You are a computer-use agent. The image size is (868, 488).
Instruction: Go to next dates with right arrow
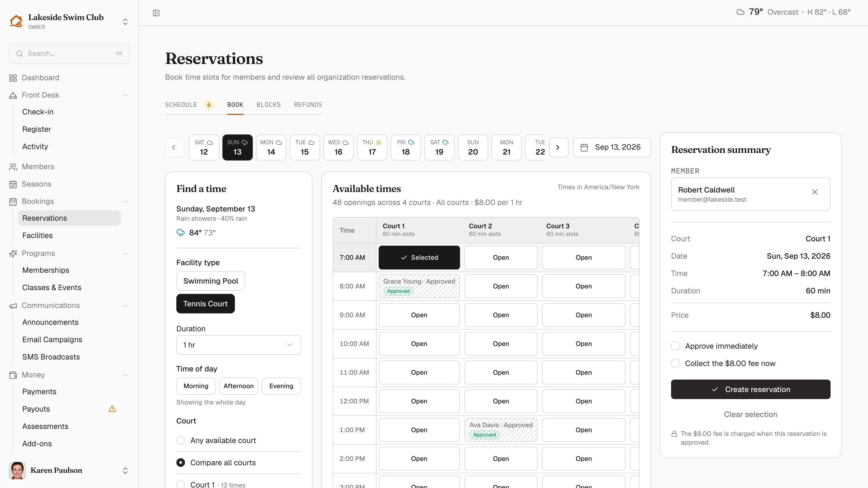(x=558, y=147)
